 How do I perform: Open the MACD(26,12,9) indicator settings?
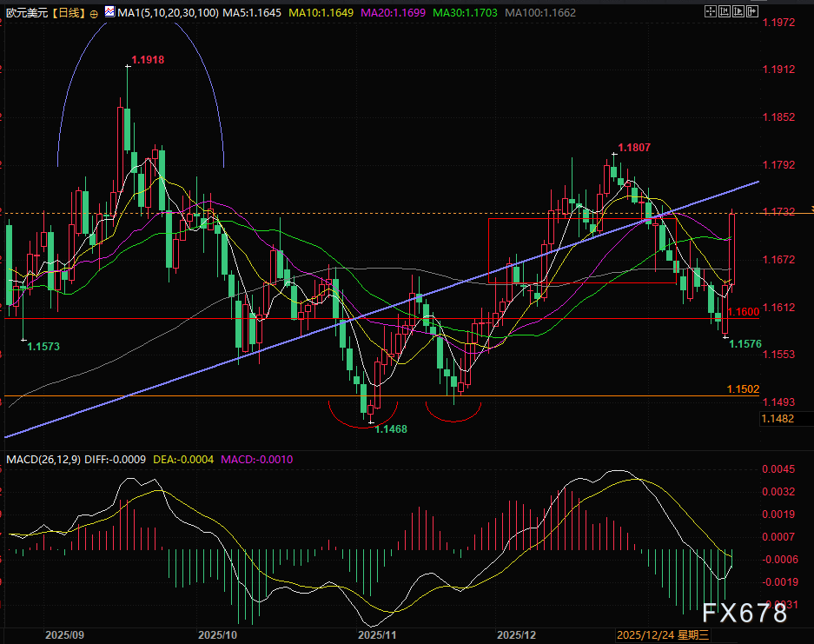coord(42,458)
